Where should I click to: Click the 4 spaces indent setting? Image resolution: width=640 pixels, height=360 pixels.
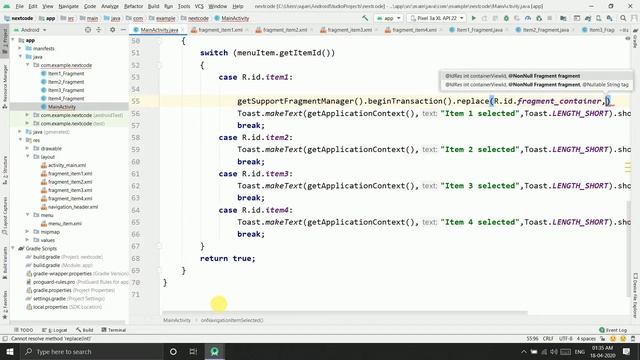[586, 339]
